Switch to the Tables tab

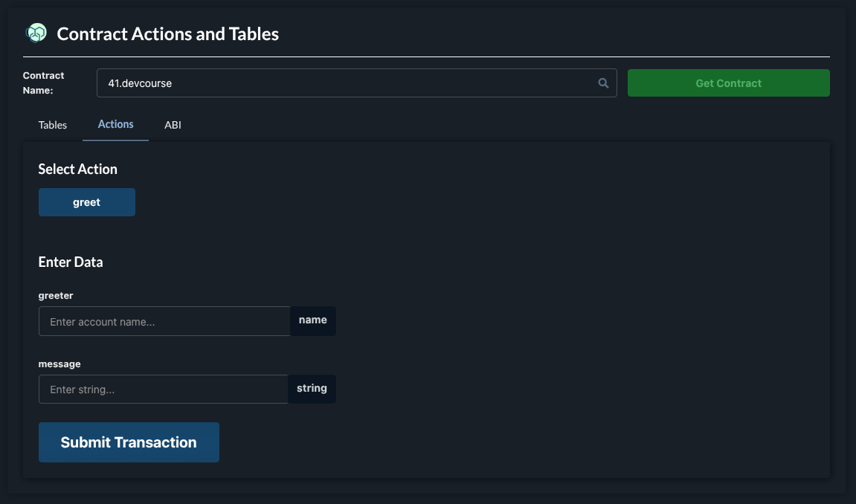click(x=53, y=125)
